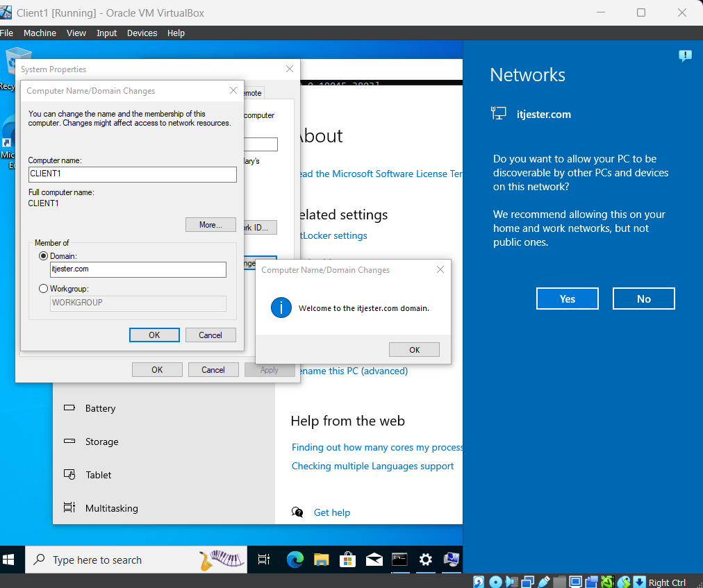Open the Windows Start menu
Screen dimensions: 703x588
tap(8, 560)
